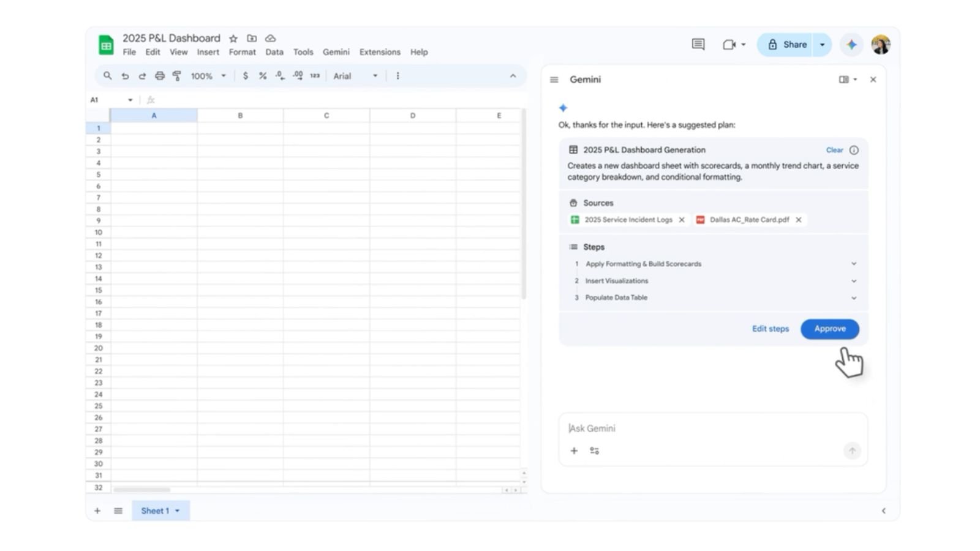Click the move to folder icon
The width and height of the screenshot is (980, 551).
(x=252, y=39)
